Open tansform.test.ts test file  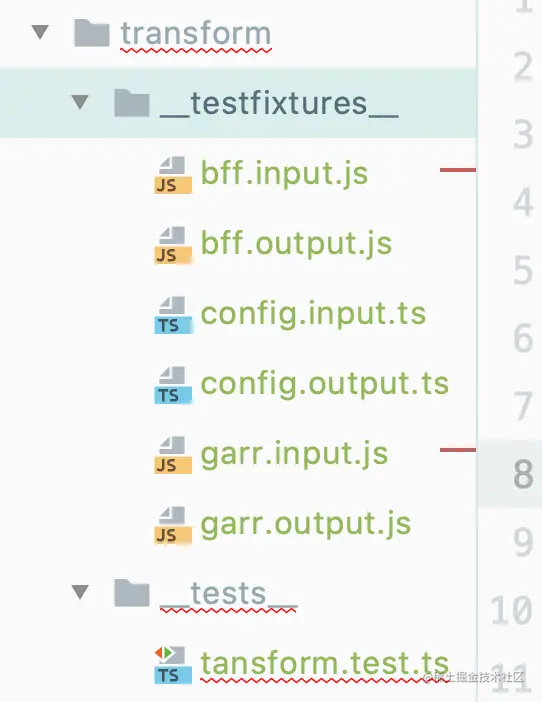[x=324, y=664]
